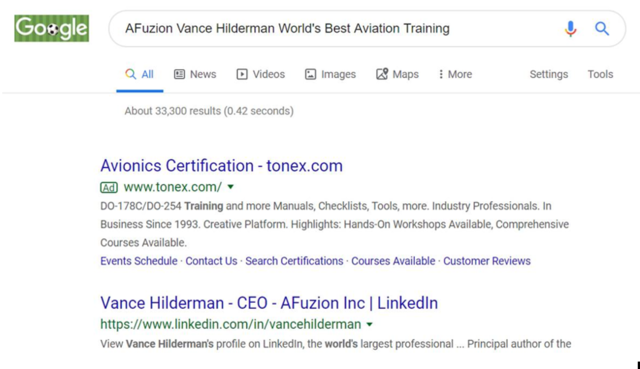Click the blue search magnifier button
Viewport: 640px width, 369px height.
click(x=602, y=29)
